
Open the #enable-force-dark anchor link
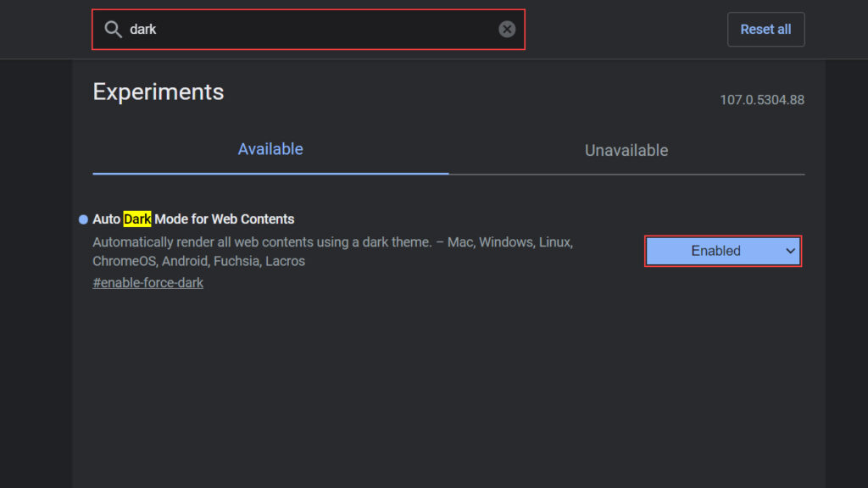[147, 283]
